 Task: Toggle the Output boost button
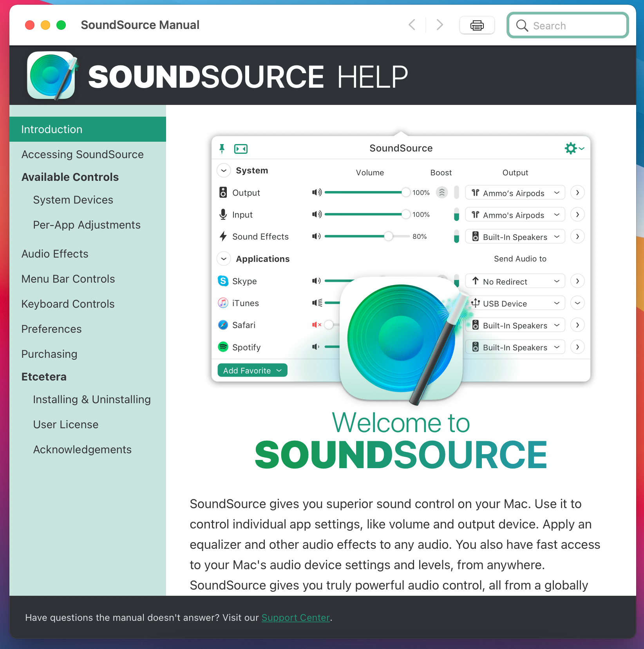442,192
